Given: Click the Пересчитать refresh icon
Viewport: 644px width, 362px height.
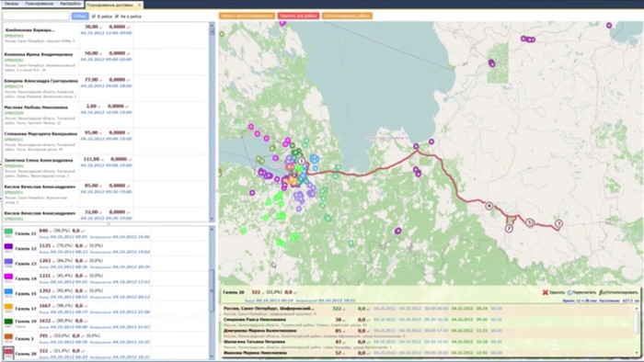Looking at the screenshot, I should click(569, 292).
